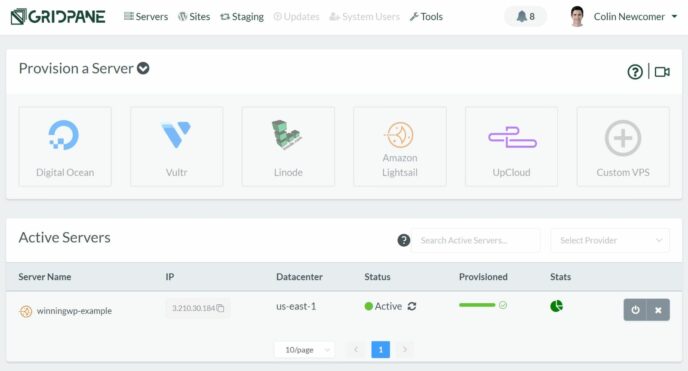Image resolution: width=688 pixels, height=371 pixels.
Task: Select Amazon Lightsail provider card
Action: pos(400,146)
